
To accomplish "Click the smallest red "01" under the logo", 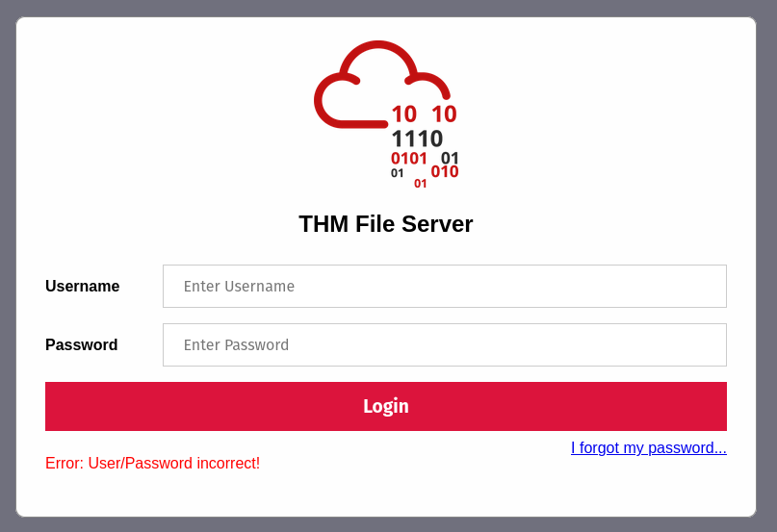I will pos(421,184).
